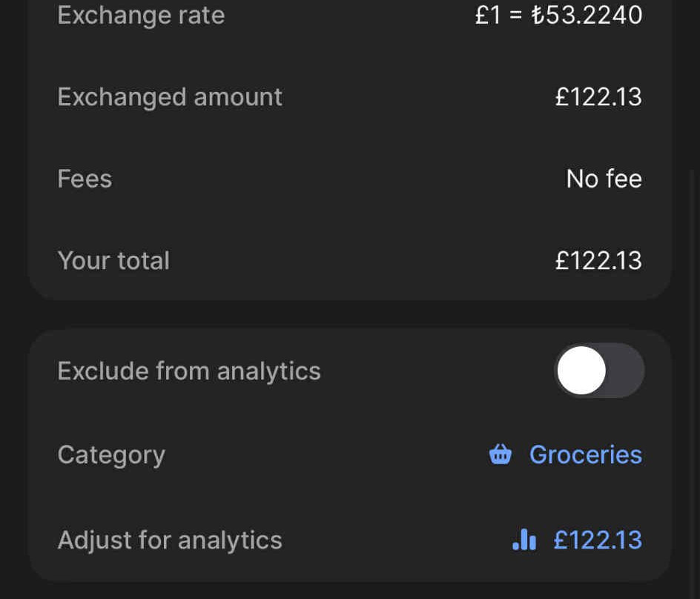Tap the blue £122.13 adjust amount
Image resolution: width=700 pixels, height=599 pixels.
598,540
